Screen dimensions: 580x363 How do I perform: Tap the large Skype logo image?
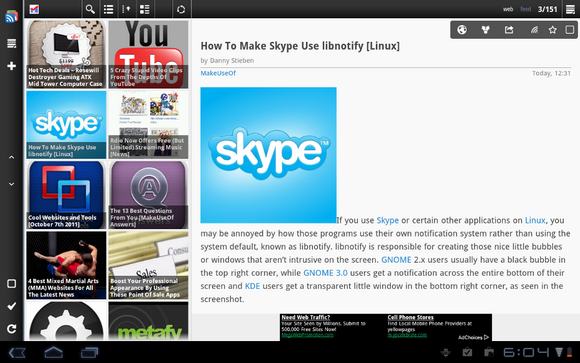click(268, 155)
